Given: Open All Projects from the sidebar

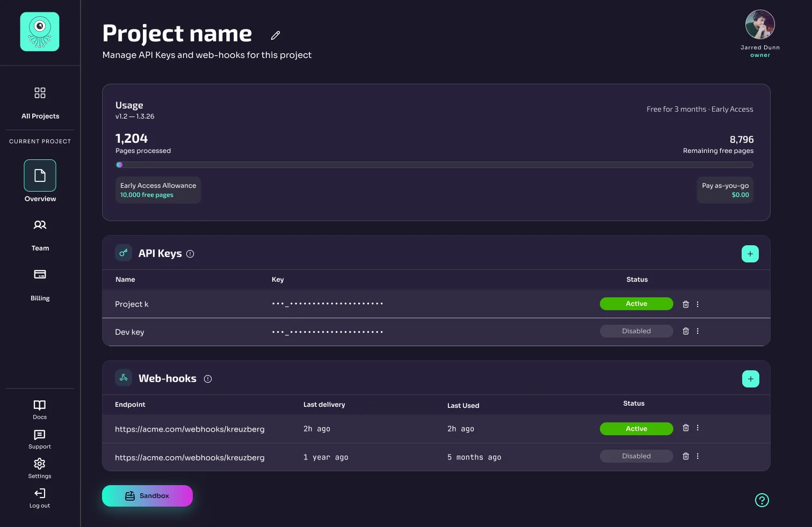Looking at the screenshot, I should click(x=40, y=103).
